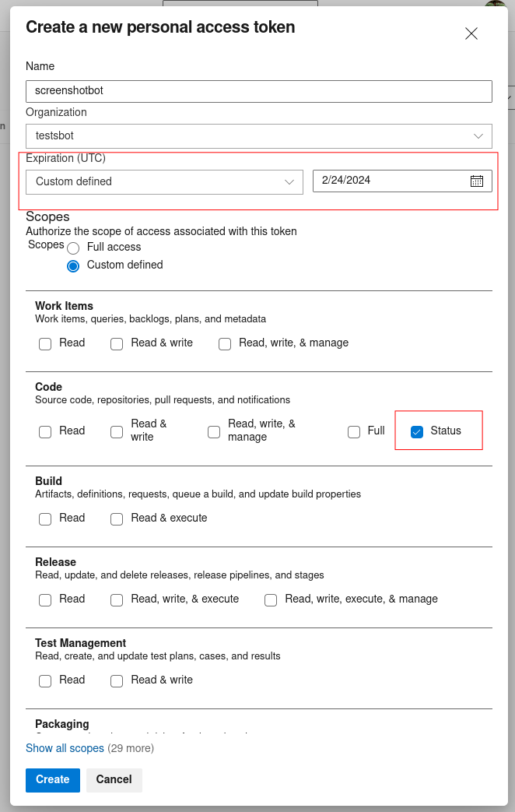Check Work Items Read & write
The height and width of the screenshot is (812, 515).
click(117, 343)
